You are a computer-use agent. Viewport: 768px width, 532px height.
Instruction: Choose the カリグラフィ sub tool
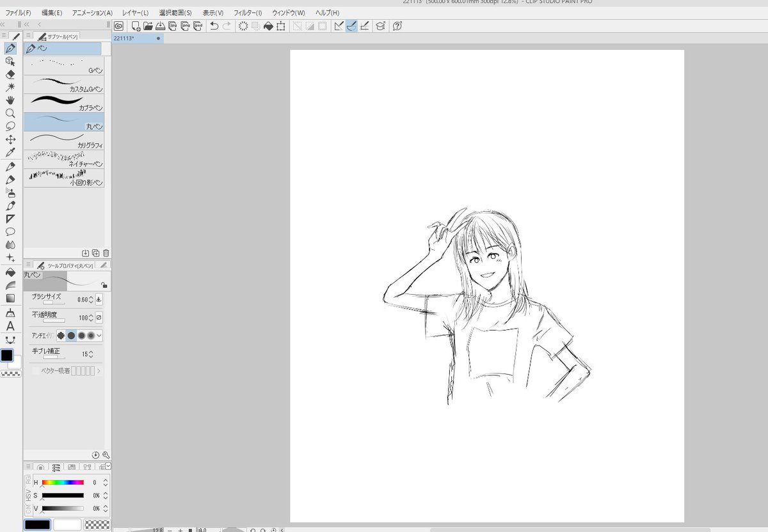pos(63,141)
